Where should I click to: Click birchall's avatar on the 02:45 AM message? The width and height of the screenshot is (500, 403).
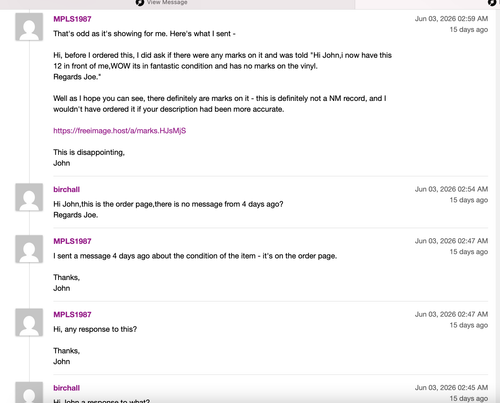pyautogui.click(x=29, y=392)
